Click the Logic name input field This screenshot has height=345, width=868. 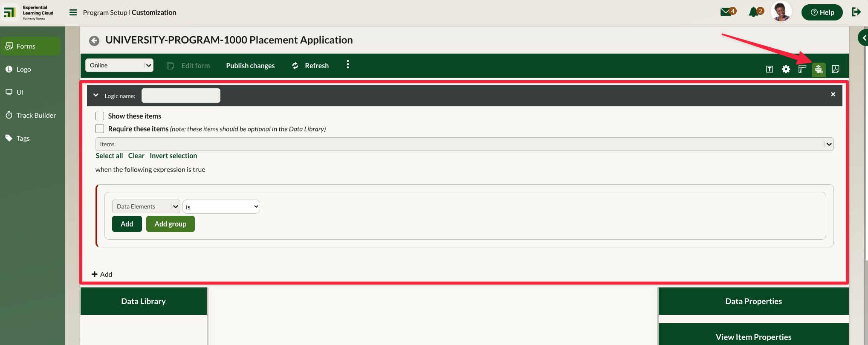181,96
